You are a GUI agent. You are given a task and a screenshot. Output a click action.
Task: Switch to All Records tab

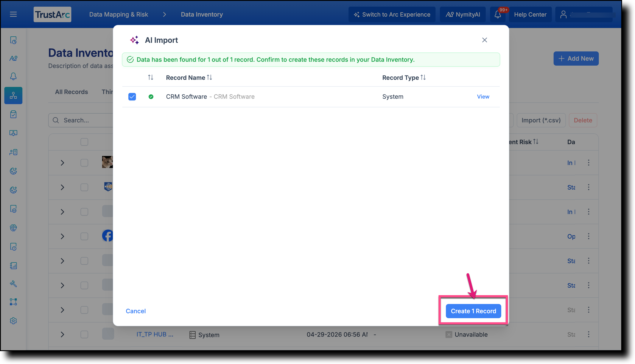[72, 92]
